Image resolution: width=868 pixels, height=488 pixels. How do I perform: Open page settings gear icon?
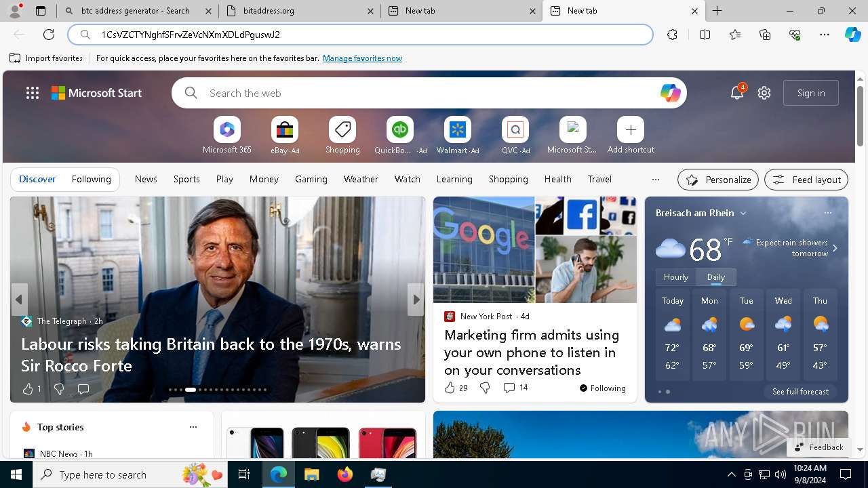click(x=764, y=93)
